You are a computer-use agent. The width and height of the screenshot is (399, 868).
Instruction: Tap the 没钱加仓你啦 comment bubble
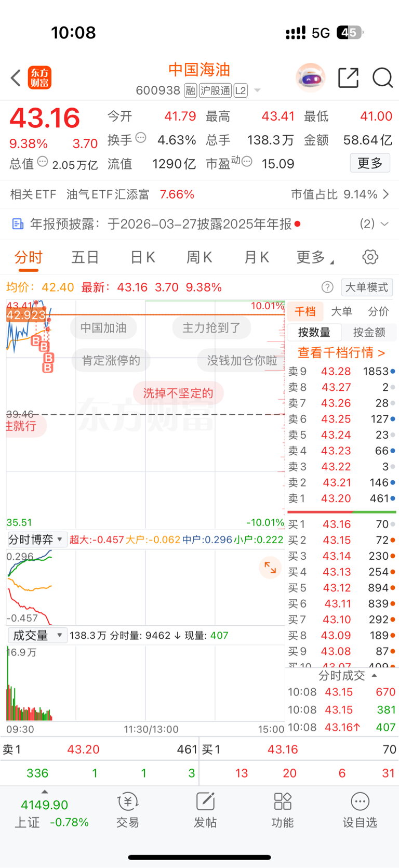point(242,361)
